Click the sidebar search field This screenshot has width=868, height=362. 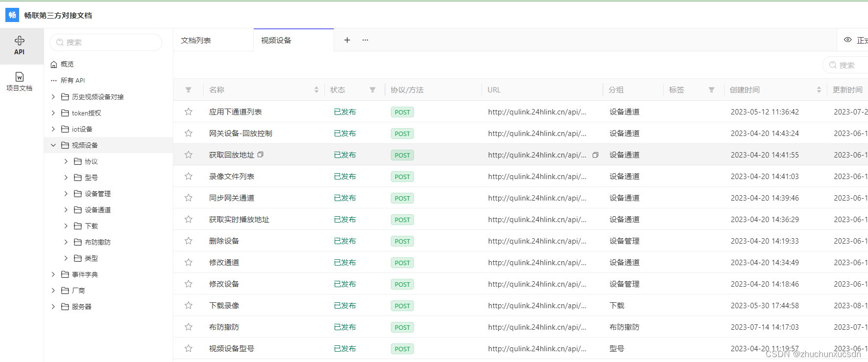[106, 43]
